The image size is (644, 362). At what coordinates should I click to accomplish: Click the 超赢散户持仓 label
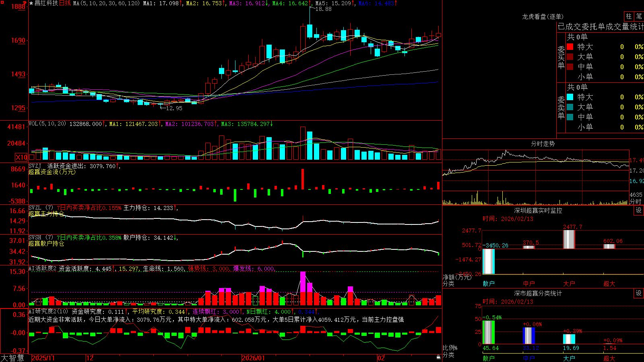point(46,243)
